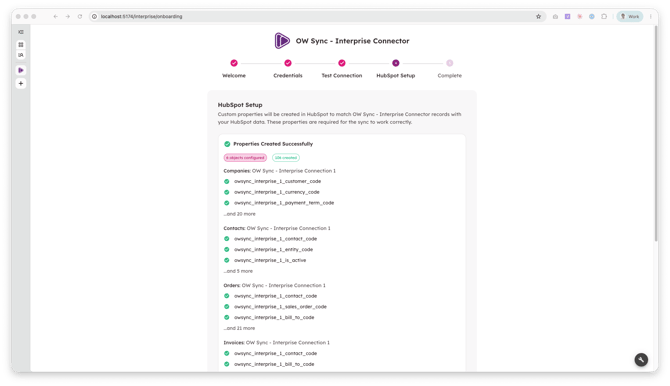Click '...and 5 more' under Contacts

click(238, 271)
